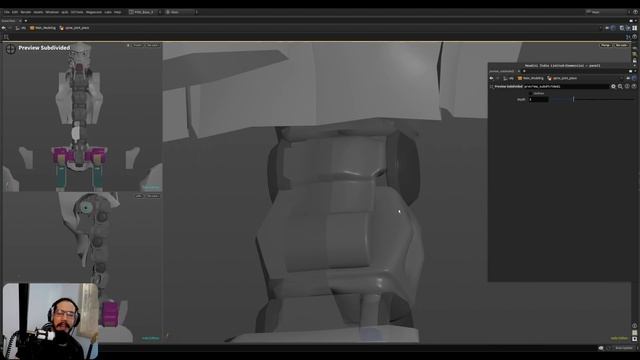Open the Left view menu in the bottom-left viewport
This screenshot has width=640, height=360.
(139, 196)
